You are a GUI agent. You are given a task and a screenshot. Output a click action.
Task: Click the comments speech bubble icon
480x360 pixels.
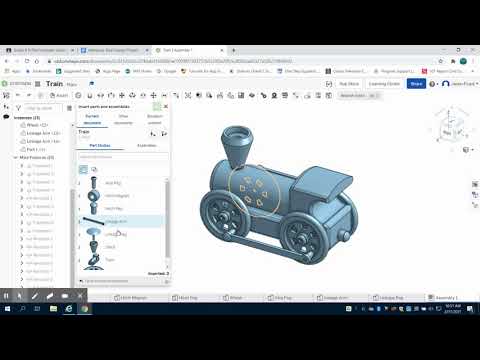coord(6,117)
